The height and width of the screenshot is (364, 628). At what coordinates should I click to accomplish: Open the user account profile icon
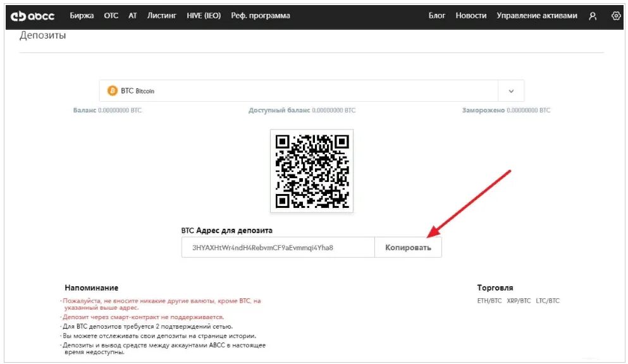593,16
